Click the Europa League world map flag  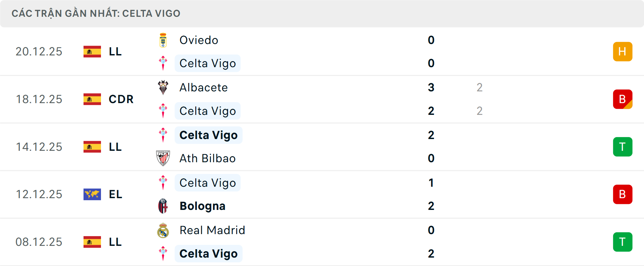[92, 194]
